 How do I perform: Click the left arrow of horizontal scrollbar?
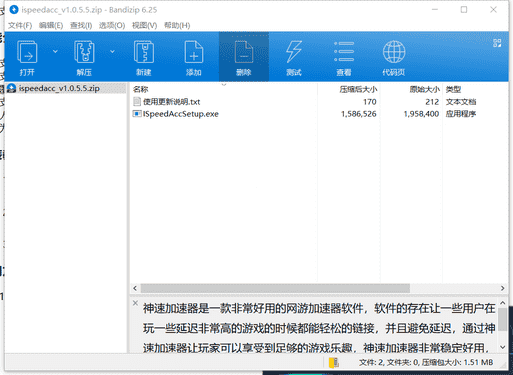tap(135, 288)
